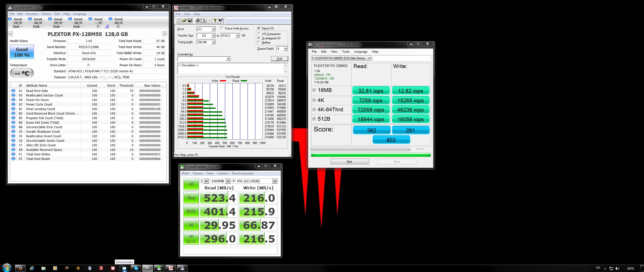The height and width of the screenshot is (272, 644).
Task: Open Skype taskbar icon
Action: (136, 268)
